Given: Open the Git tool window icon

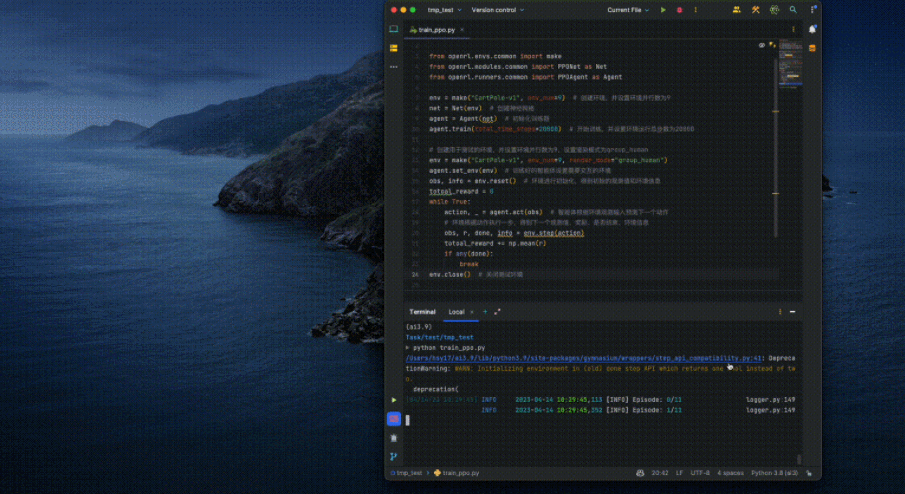Looking at the screenshot, I should point(394,456).
